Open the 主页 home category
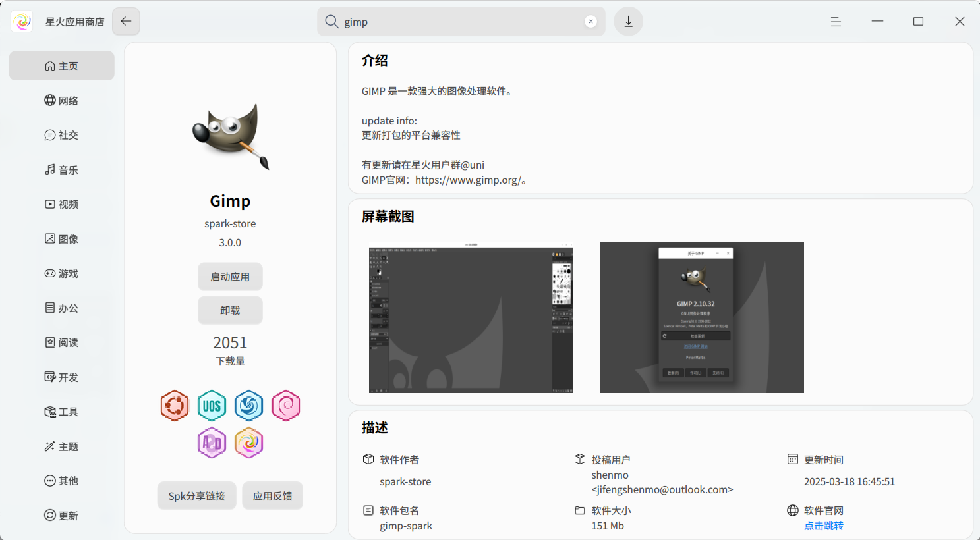 tap(61, 66)
